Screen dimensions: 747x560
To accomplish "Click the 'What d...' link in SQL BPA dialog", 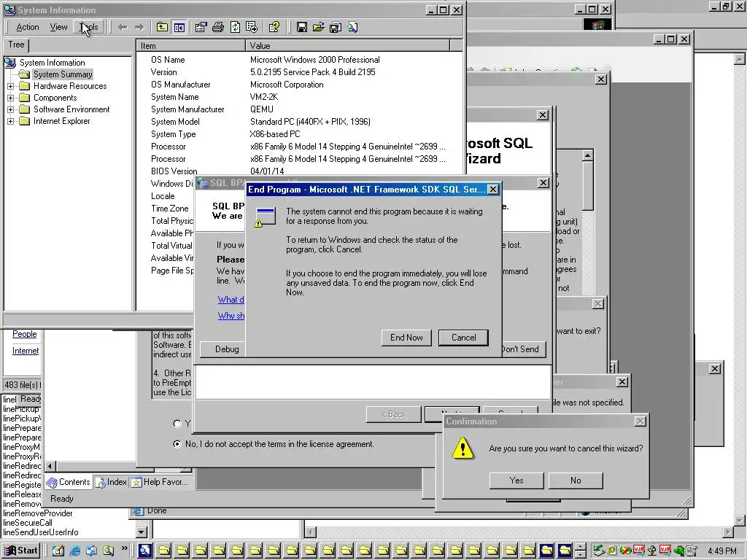I will pyautogui.click(x=231, y=300).
